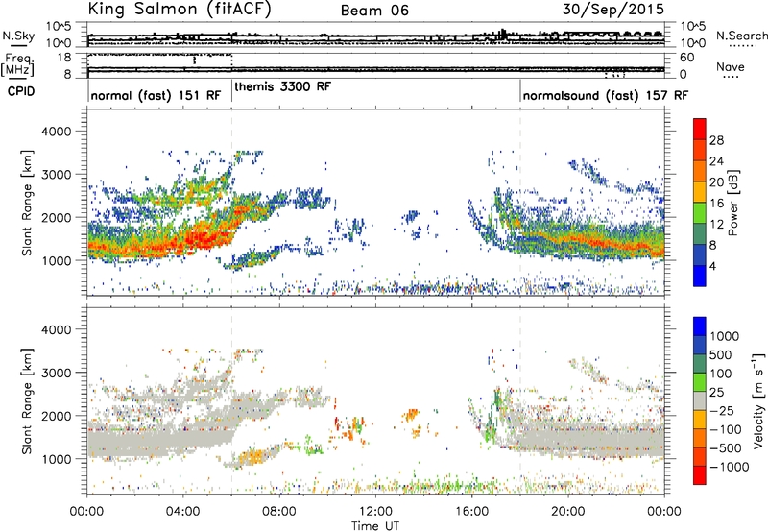The height and width of the screenshot is (532, 768).
Task: Click 'normalsound (fast) 157 RF' CPID text
Action: pos(606,95)
